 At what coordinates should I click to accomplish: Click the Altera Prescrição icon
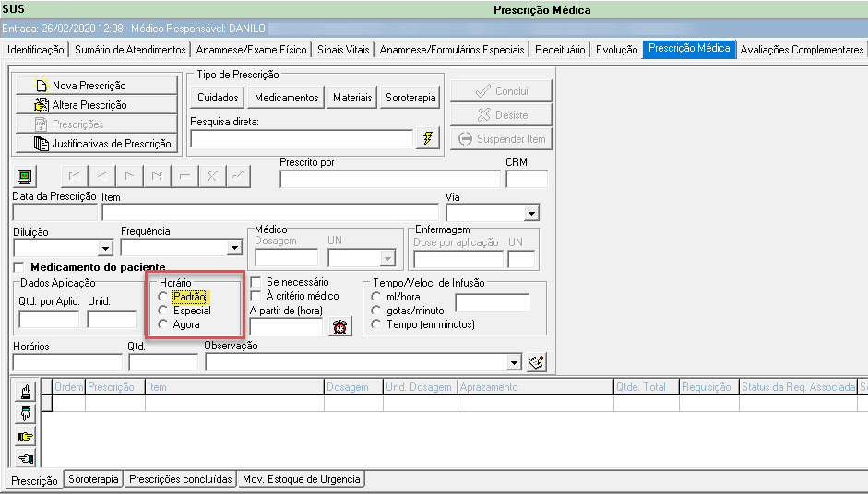pos(42,105)
